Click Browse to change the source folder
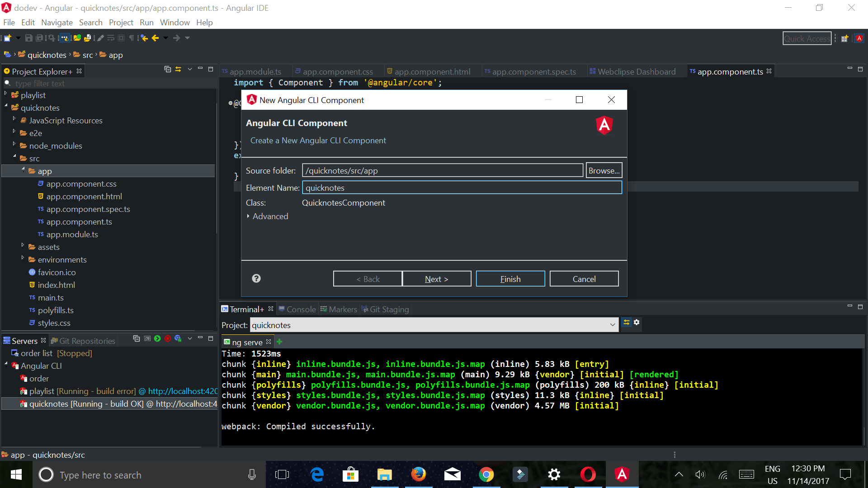The width and height of the screenshot is (868, 488). (x=604, y=170)
